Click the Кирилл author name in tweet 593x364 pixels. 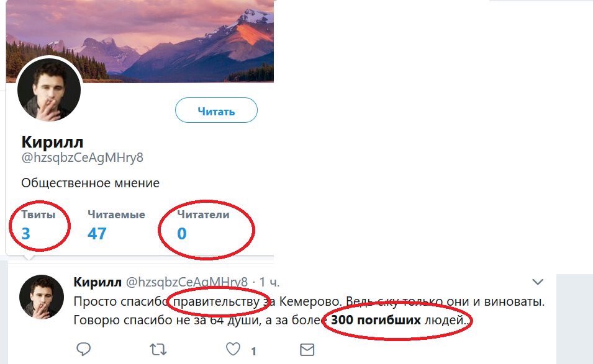coord(97,282)
